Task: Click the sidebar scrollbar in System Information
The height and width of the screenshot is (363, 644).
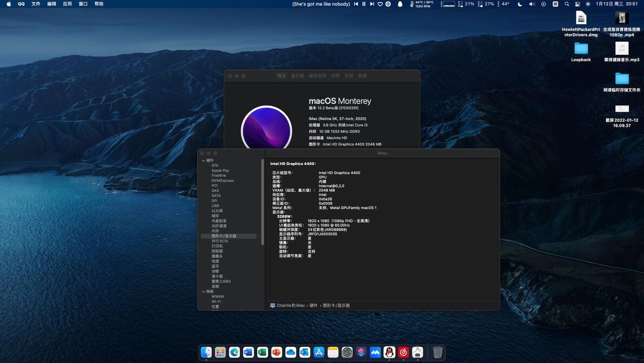Action: (263, 202)
